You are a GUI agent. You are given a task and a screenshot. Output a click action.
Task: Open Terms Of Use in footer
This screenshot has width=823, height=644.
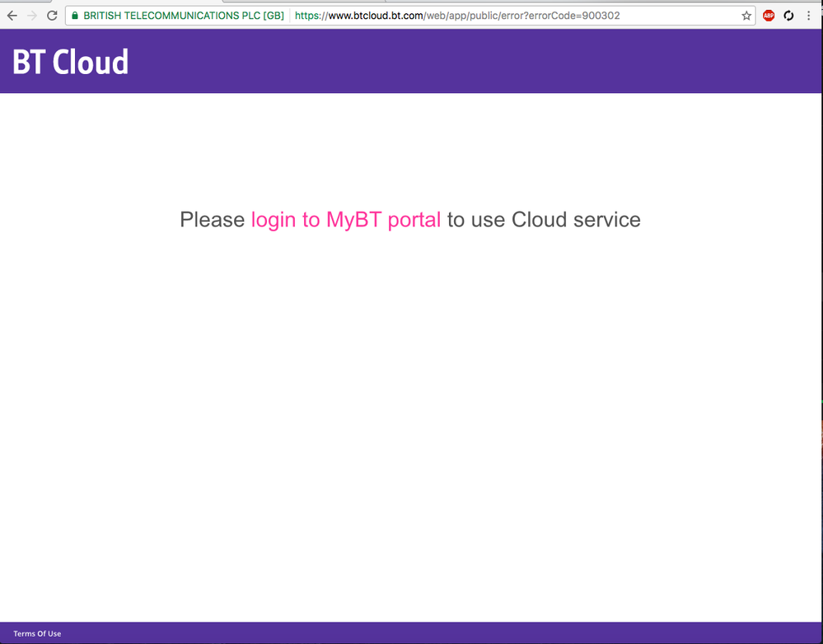pos(37,633)
